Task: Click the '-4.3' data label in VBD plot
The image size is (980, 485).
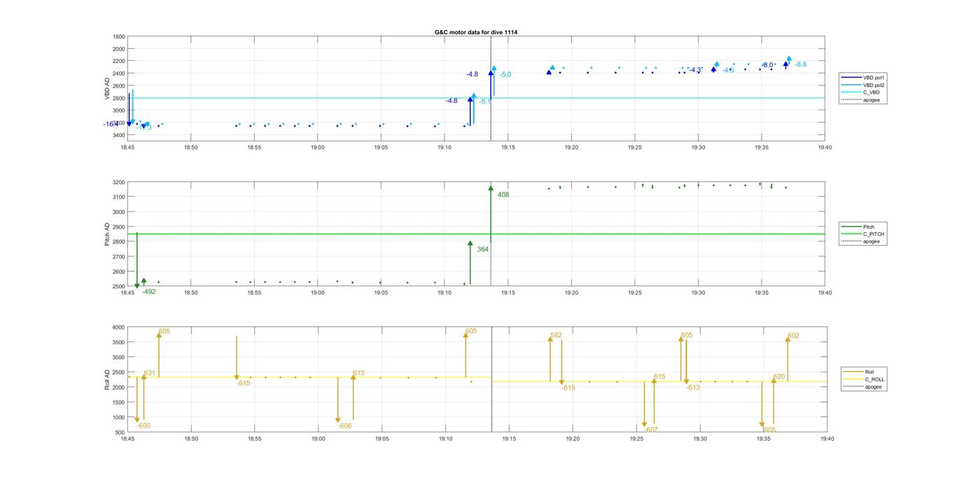Action: [x=695, y=70]
